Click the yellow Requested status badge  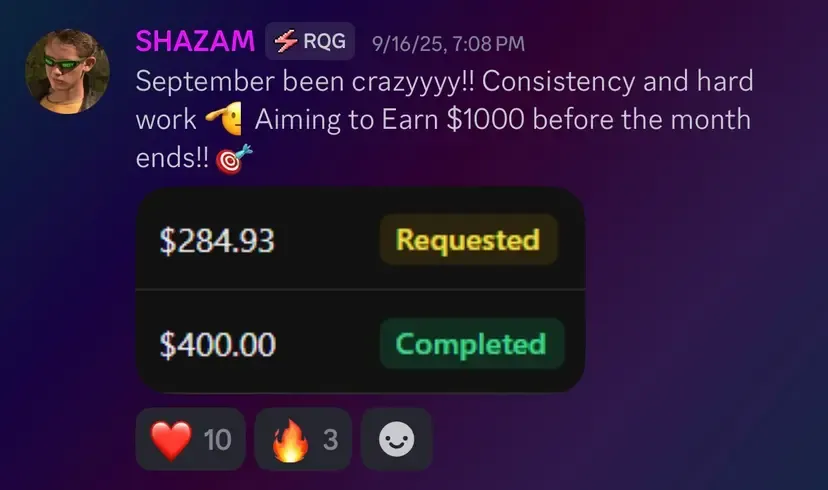coord(468,240)
